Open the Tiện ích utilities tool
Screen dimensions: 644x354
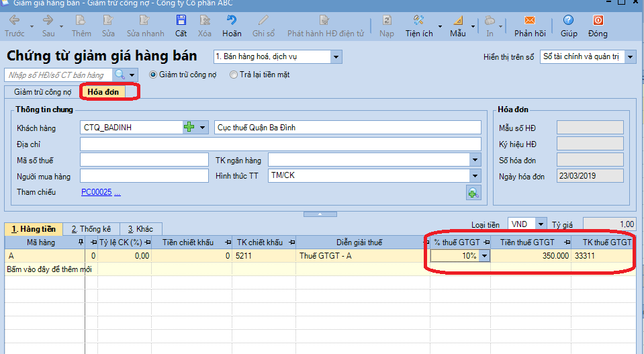pyautogui.click(x=419, y=21)
